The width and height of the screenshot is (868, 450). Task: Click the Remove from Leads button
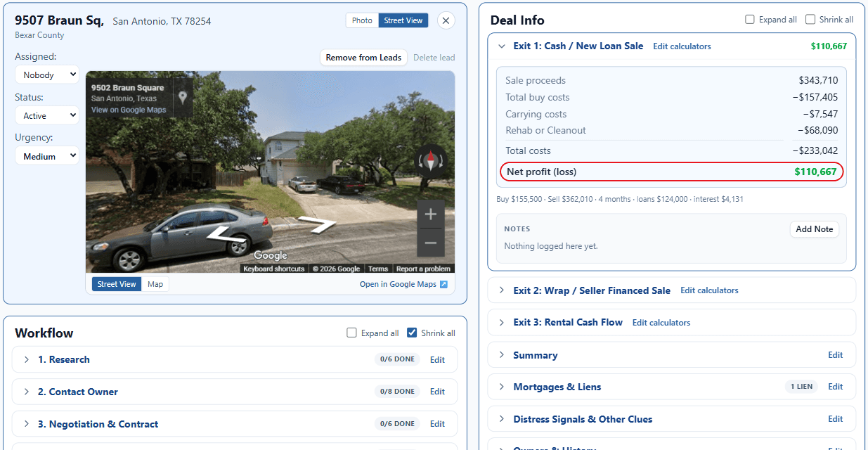tap(363, 58)
